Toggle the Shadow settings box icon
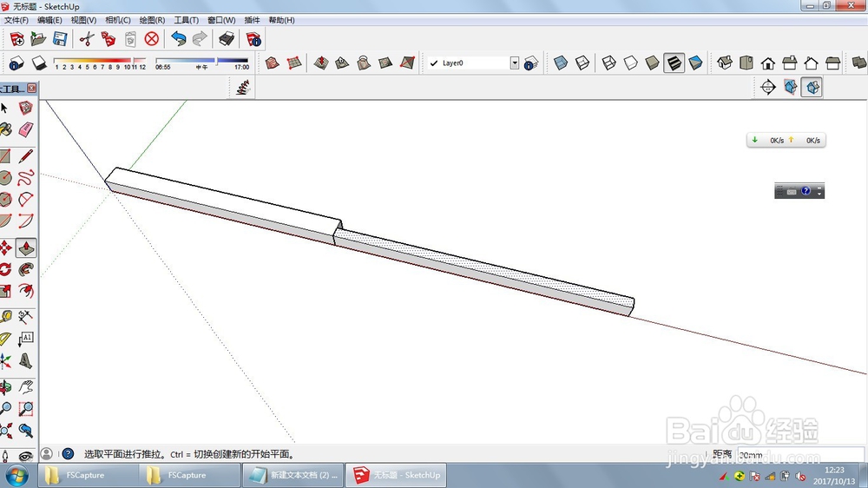The height and width of the screenshot is (488, 868). tap(16, 63)
